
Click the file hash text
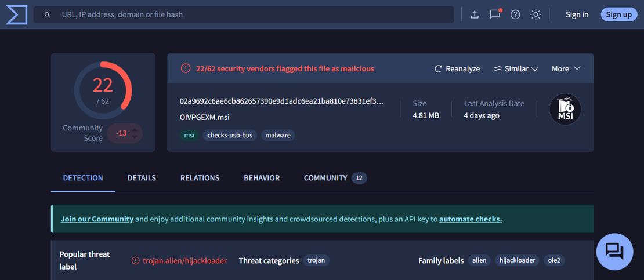pyautogui.click(x=282, y=101)
